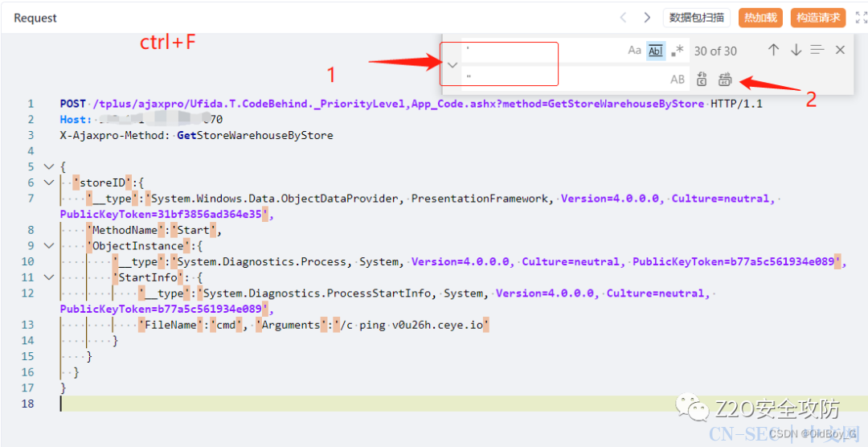Collapse the replace row chevron
868x447 pixels.
(x=452, y=65)
